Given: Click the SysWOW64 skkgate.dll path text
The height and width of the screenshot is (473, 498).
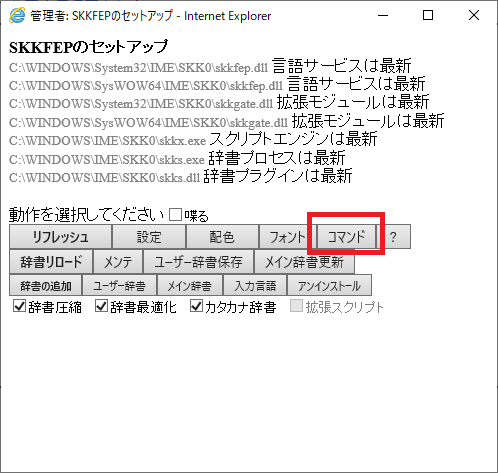Looking at the screenshot, I should tap(148, 123).
